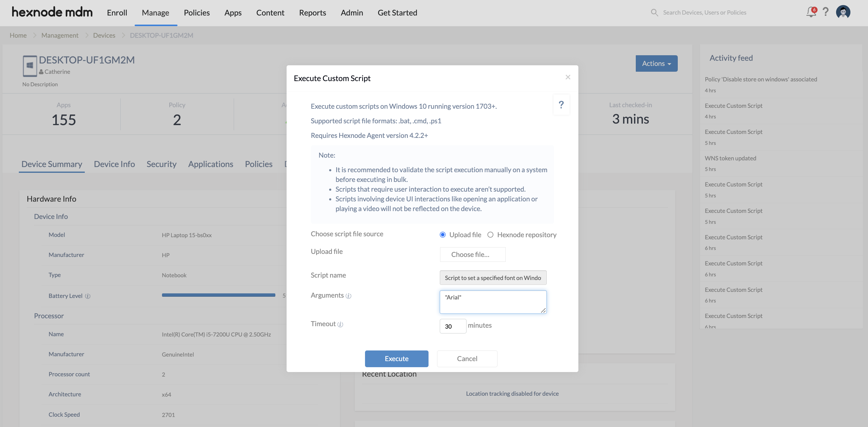Image resolution: width=868 pixels, height=427 pixels.
Task: Switch to the Applications tab
Action: pos(211,164)
